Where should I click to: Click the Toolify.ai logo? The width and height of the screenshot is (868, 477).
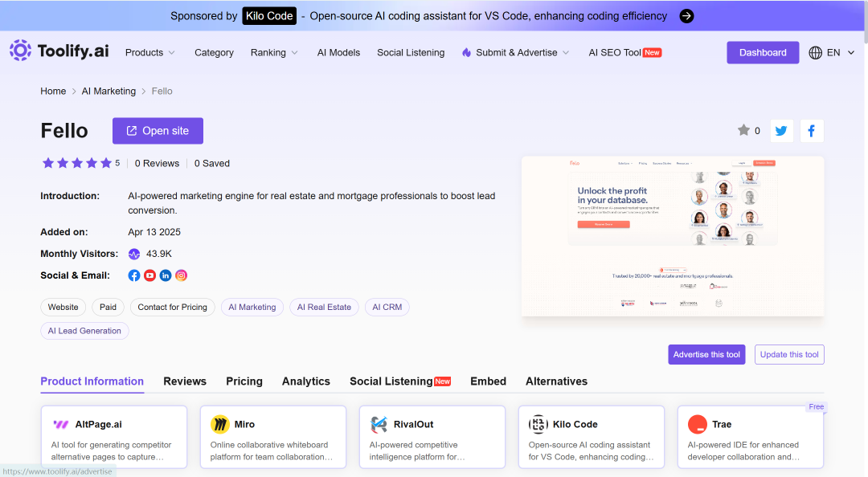tap(59, 51)
